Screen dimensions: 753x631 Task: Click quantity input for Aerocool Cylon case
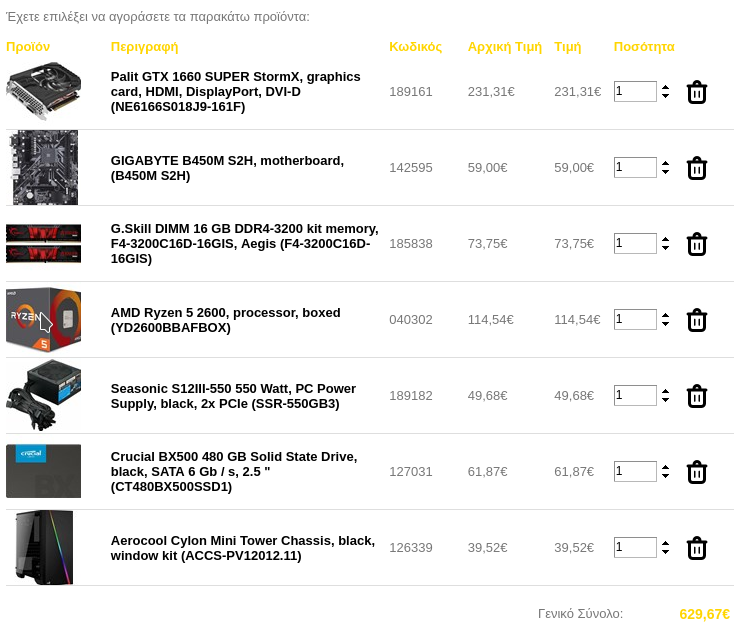635,547
